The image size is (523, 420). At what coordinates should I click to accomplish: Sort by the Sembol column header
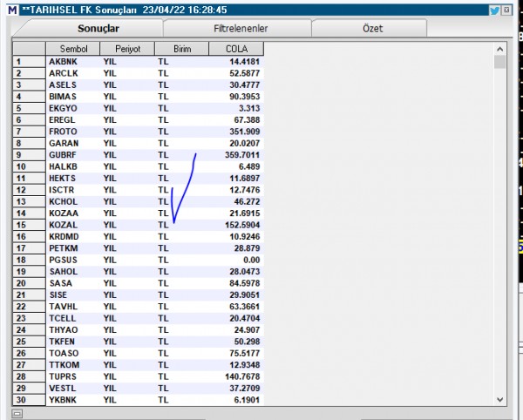pos(73,49)
